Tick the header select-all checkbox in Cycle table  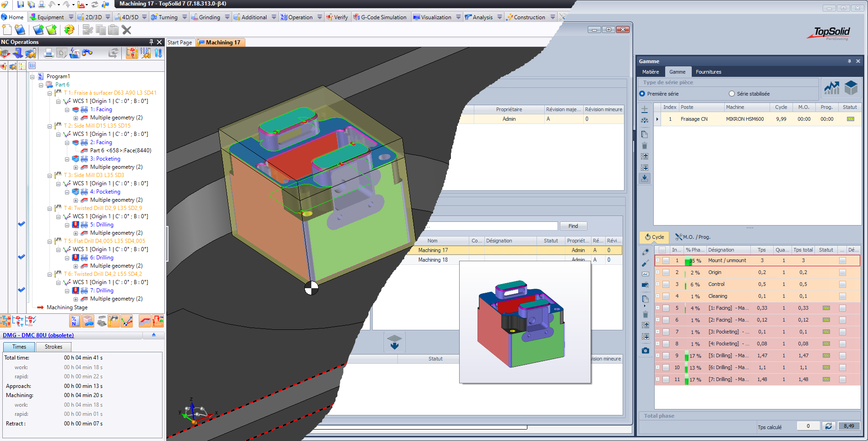coord(662,250)
